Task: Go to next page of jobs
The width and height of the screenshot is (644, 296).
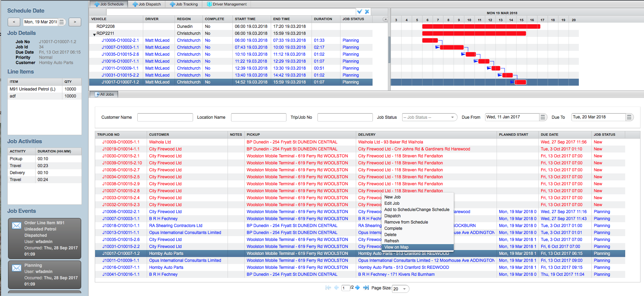Action: pyautogui.click(x=357, y=288)
